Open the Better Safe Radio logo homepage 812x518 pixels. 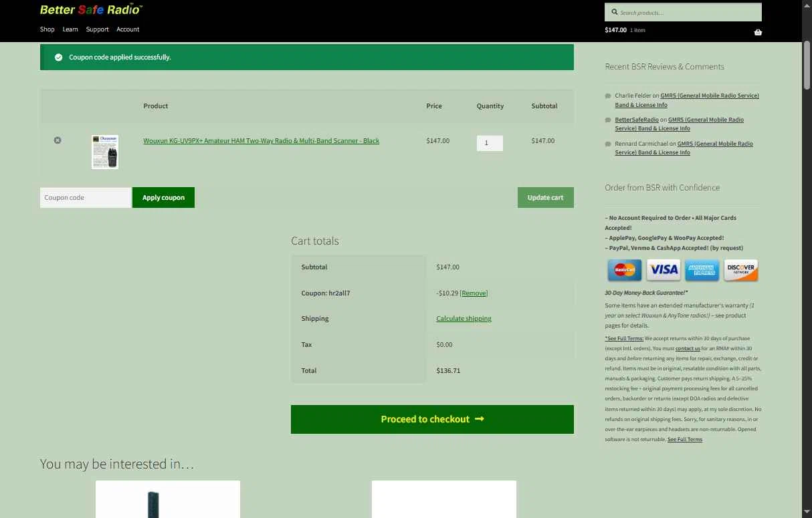(91, 9)
